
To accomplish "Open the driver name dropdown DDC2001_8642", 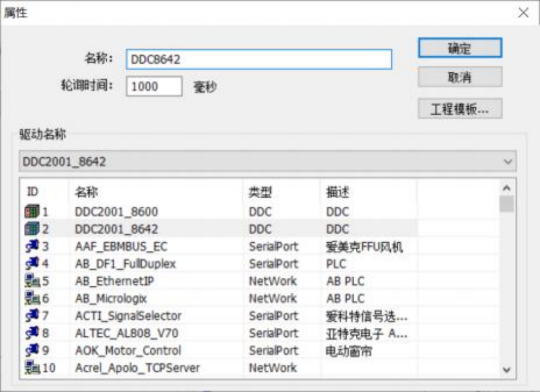I will tap(267, 161).
